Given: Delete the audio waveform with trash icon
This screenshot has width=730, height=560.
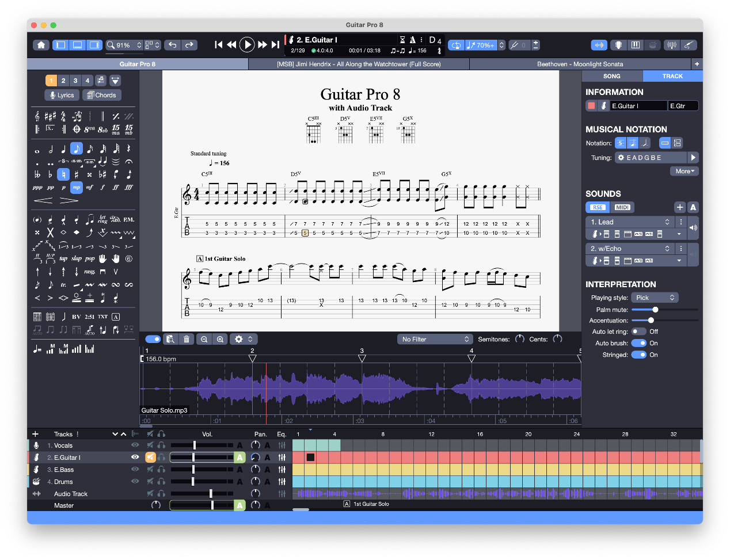Looking at the screenshot, I should [186, 339].
